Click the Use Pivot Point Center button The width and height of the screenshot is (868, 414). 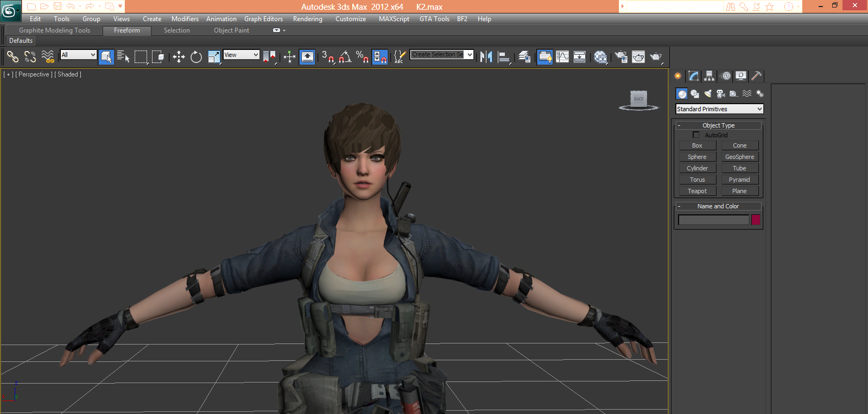(x=269, y=56)
